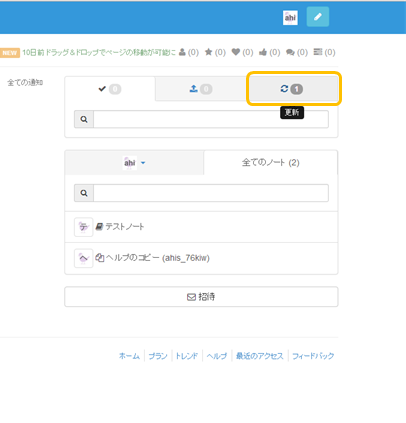Open the comments speech bubble counter
Viewport: 406px width, 423px height.
pos(297,52)
